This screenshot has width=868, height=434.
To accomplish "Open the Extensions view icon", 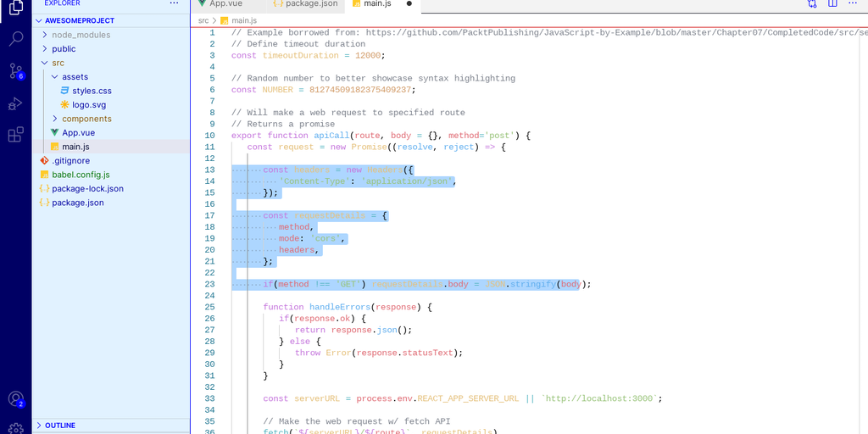I will (16, 135).
